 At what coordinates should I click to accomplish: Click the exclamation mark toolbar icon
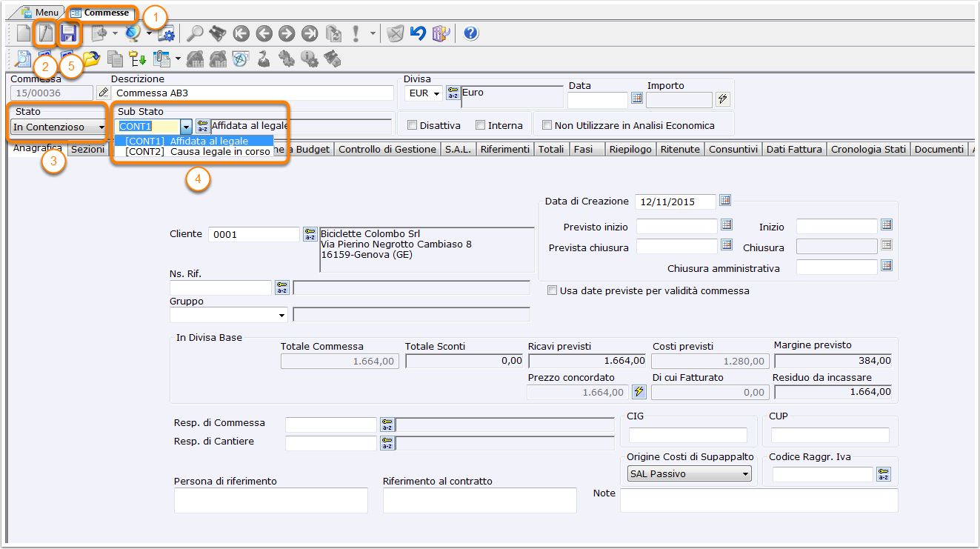point(356,33)
